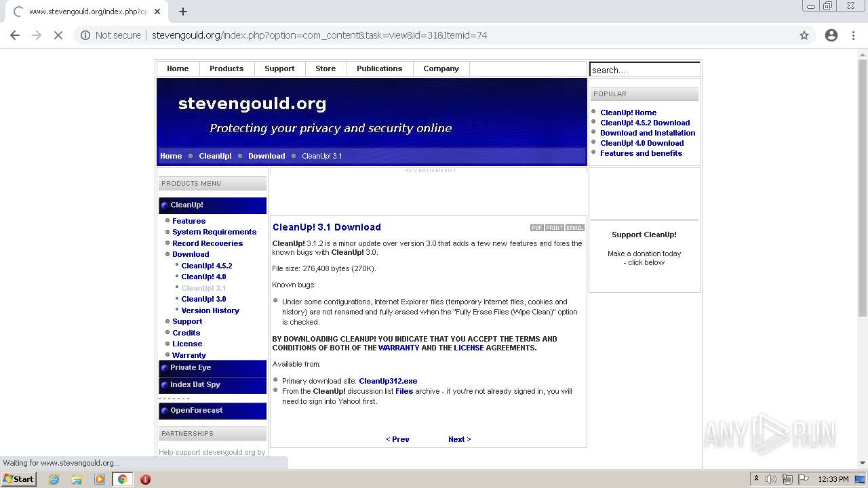Image resolution: width=868 pixels, height=488 pixels.
Task: Open CleanUp! 4.0 submenu item
Action: coord(203,277)
